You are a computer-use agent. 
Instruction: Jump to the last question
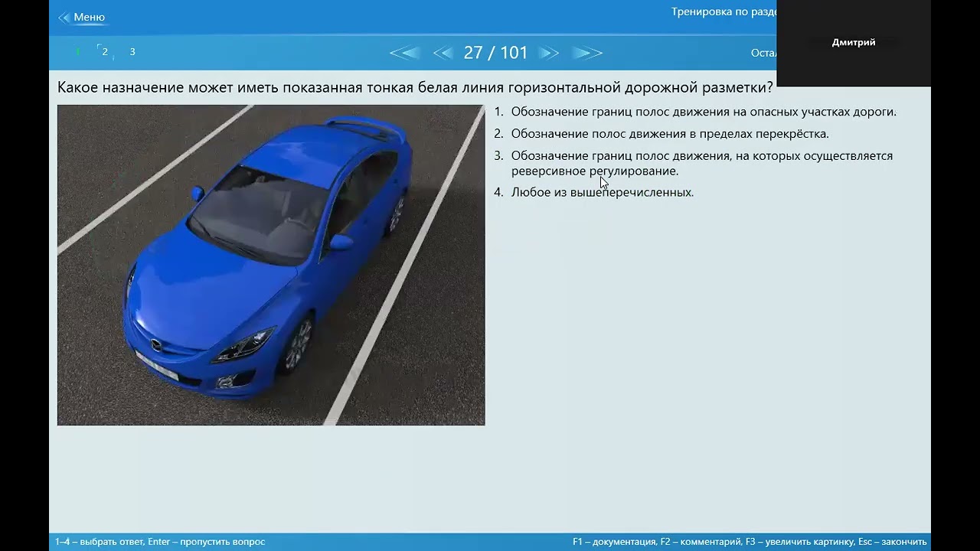(x=587, y=53)
